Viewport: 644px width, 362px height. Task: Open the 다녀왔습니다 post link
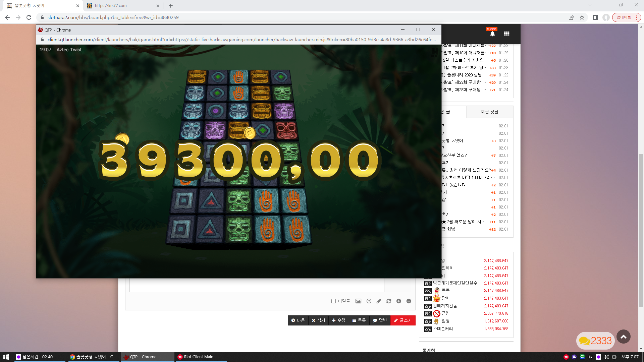pos(454,185)
